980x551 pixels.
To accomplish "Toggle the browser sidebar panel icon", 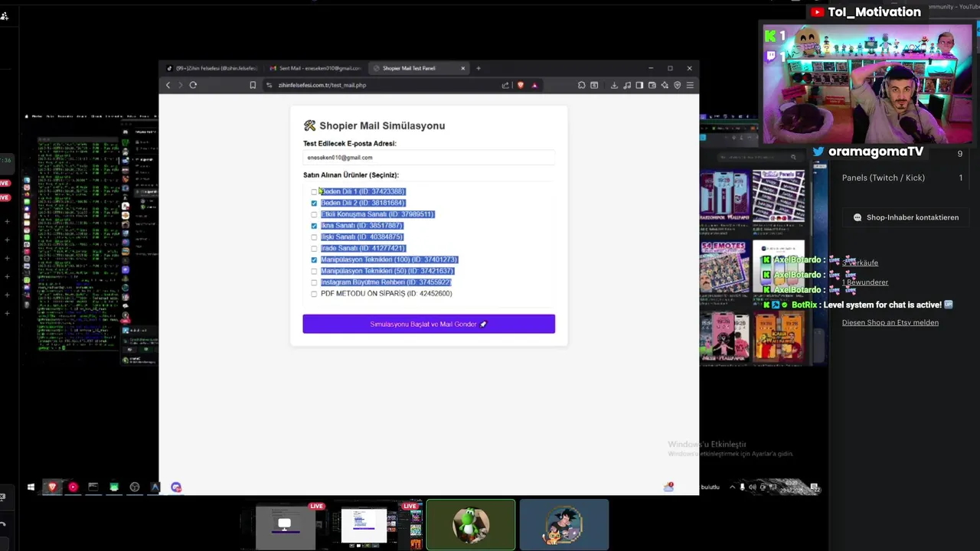I will (x=639, y=85).
